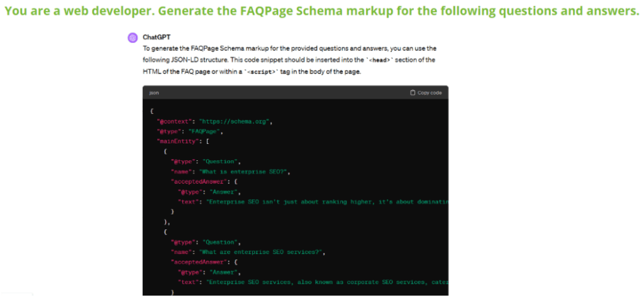Click the "@context" schema.org code line

215,121
